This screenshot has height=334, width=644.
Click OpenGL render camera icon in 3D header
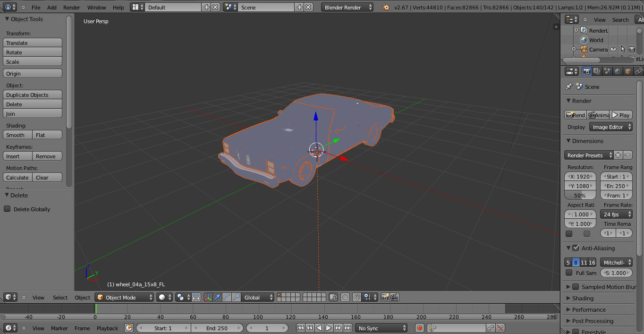coord(385,297)
